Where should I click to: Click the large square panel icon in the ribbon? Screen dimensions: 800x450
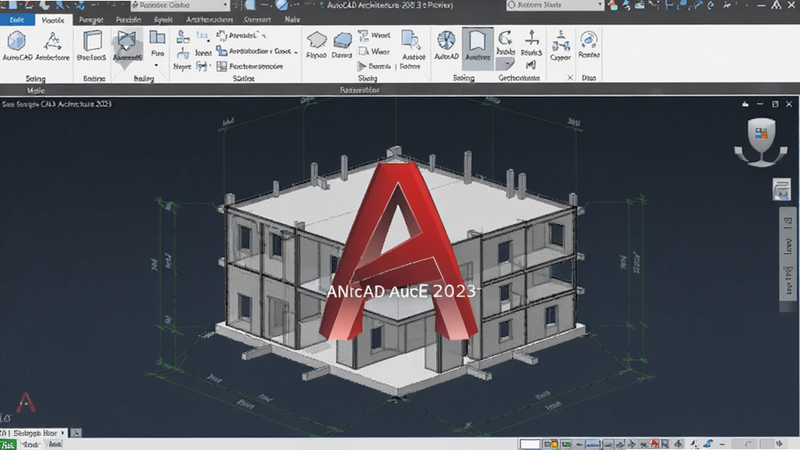(92, 41)
